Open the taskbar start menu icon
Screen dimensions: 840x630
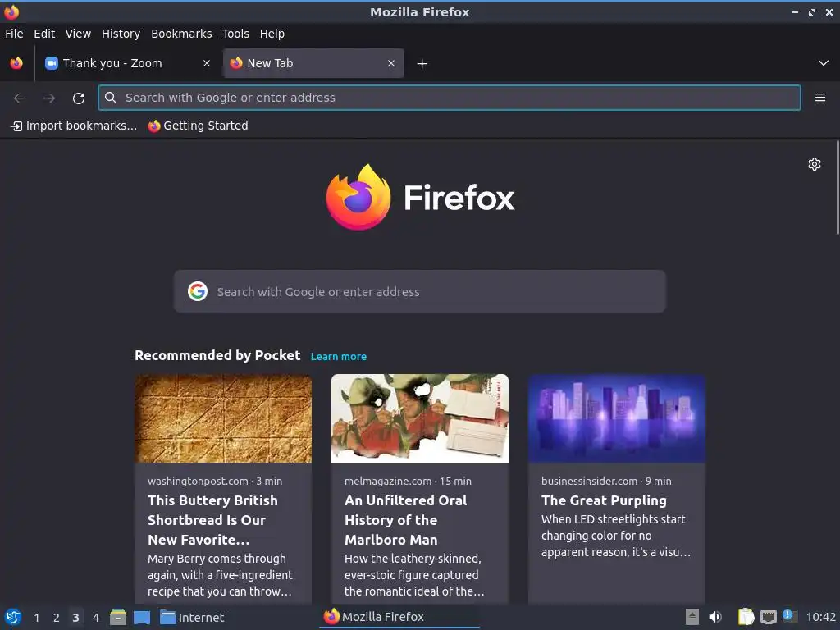click(x=13, y=617)
